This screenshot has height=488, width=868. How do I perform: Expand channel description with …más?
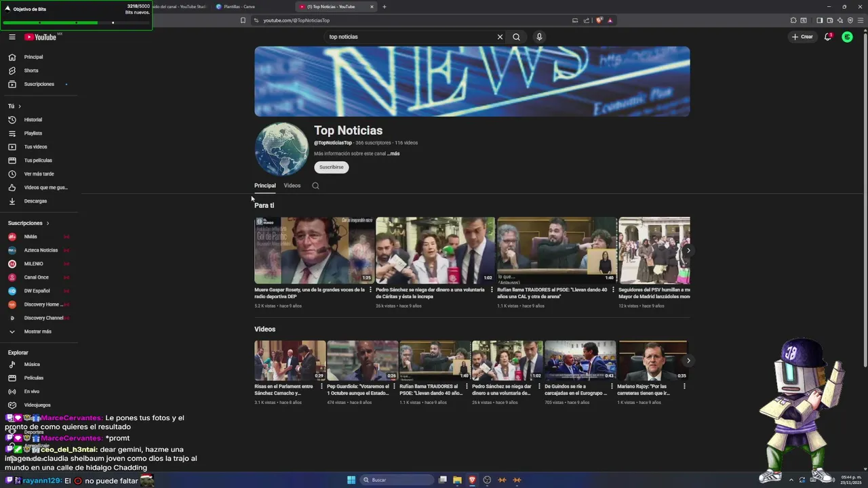pyautogui.click(x=393, y=154)
